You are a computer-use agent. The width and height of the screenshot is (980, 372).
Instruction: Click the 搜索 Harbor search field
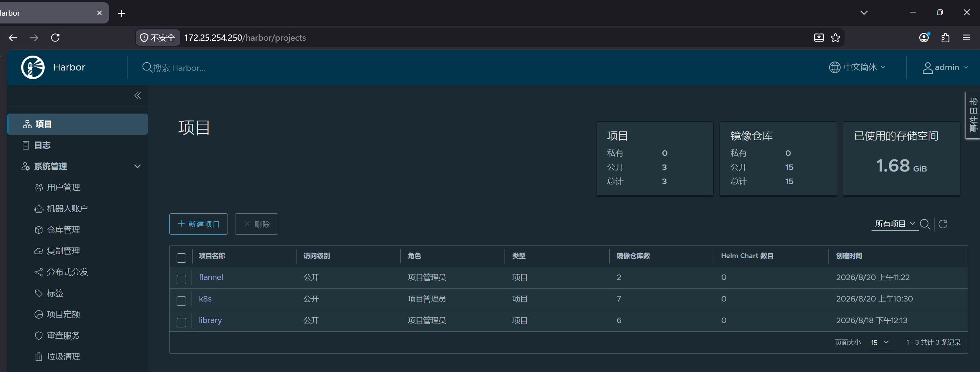tap(179, 68)
